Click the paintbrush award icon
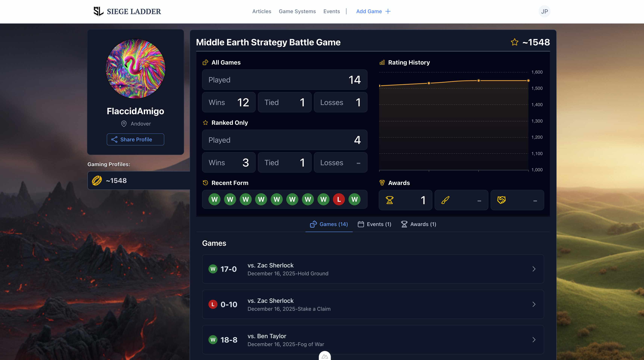Screen dimensions: 644x360 click(x=445, y=200)
